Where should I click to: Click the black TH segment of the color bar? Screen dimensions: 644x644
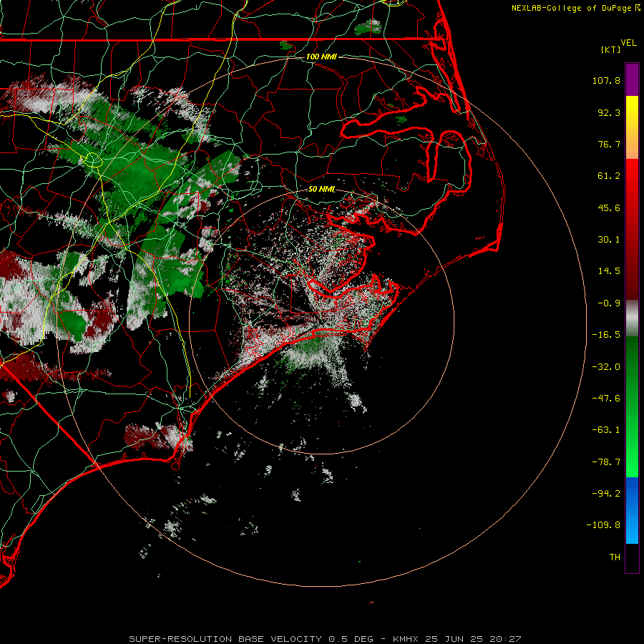632,558
